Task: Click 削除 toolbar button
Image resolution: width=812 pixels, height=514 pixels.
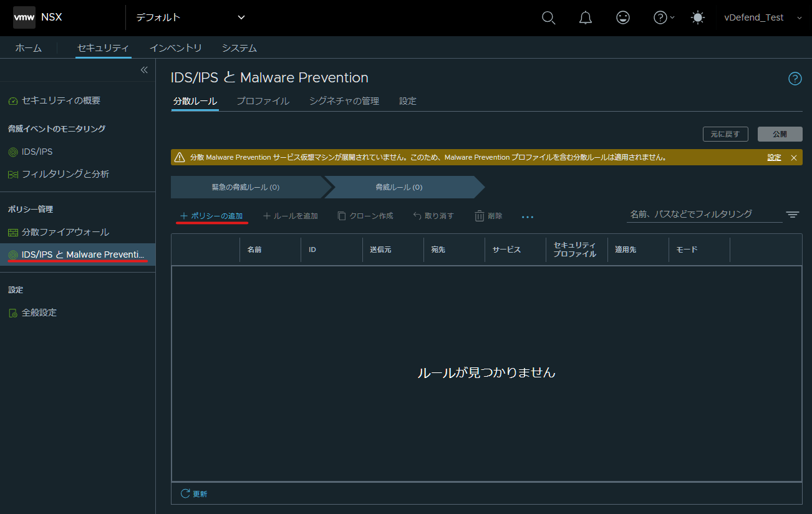Action: click(488, 216)
